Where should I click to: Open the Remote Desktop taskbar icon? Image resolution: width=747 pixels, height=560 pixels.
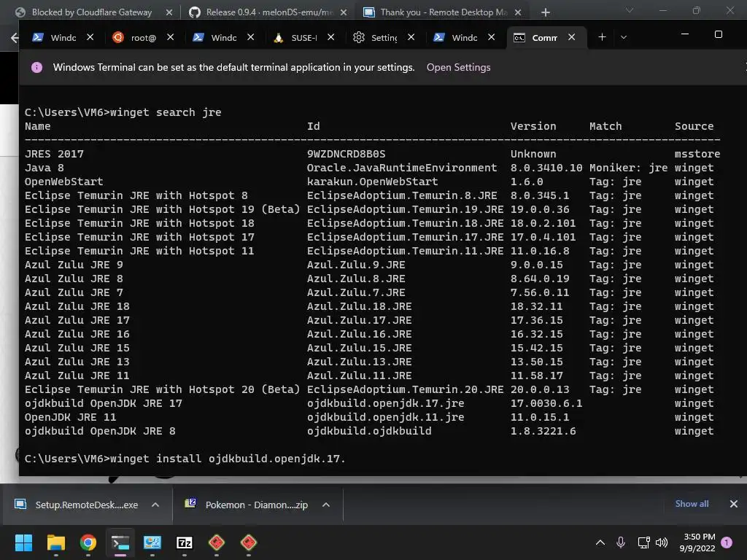click(152, 542)
